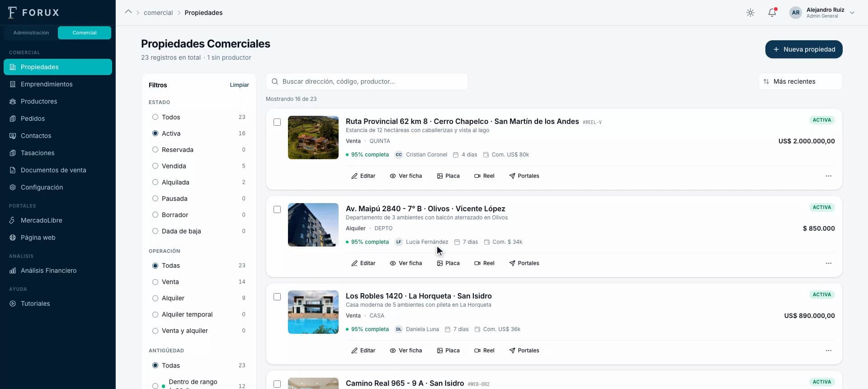Select the Venta operación filter

point(199,282)
